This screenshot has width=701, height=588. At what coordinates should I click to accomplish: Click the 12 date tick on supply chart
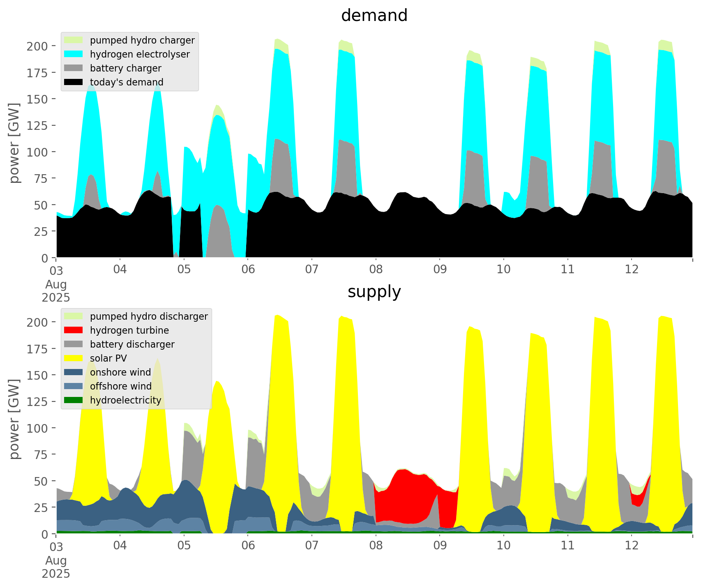pos(632,546)
